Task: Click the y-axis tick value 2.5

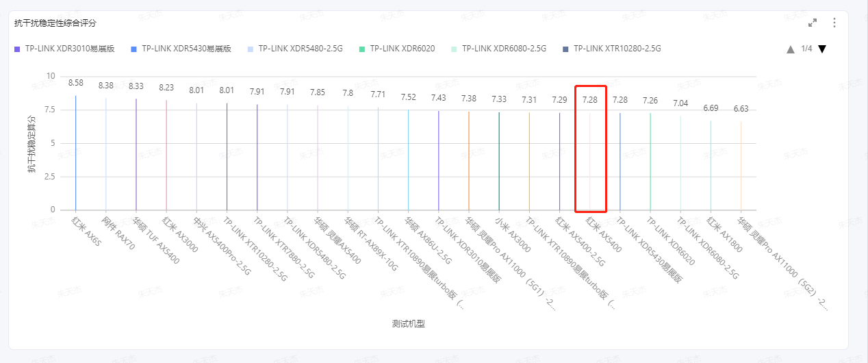Action: point(49,177)
